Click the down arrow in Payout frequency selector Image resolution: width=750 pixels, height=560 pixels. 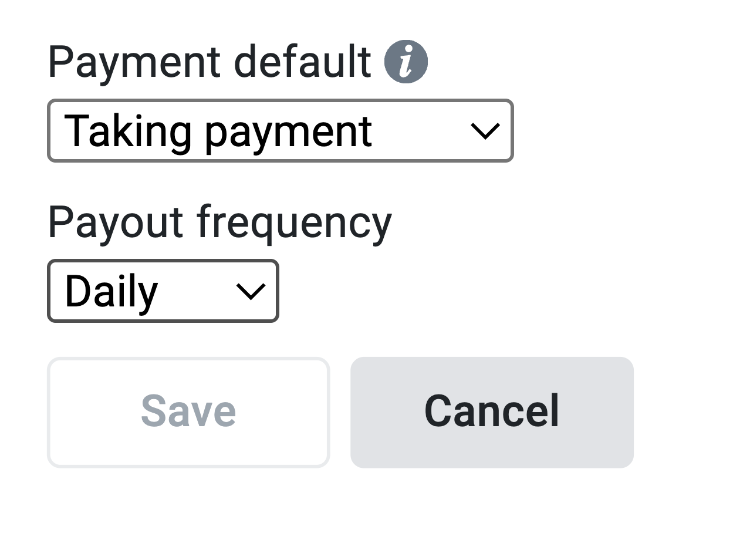[249, 291]
